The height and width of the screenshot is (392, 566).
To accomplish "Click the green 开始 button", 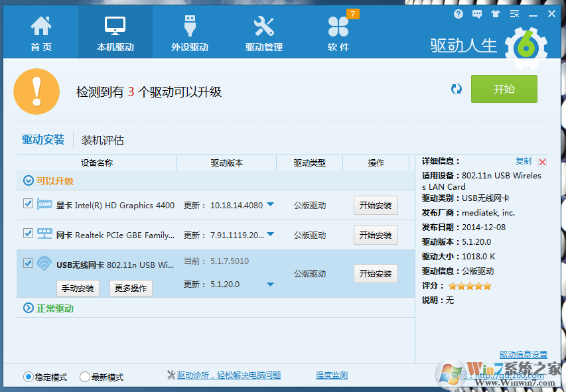I will pos(504,89).
